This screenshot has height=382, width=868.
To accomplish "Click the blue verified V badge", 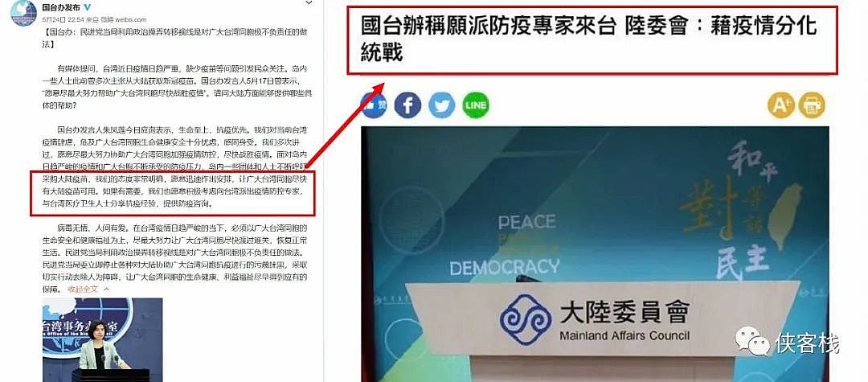I will [88, 6].
